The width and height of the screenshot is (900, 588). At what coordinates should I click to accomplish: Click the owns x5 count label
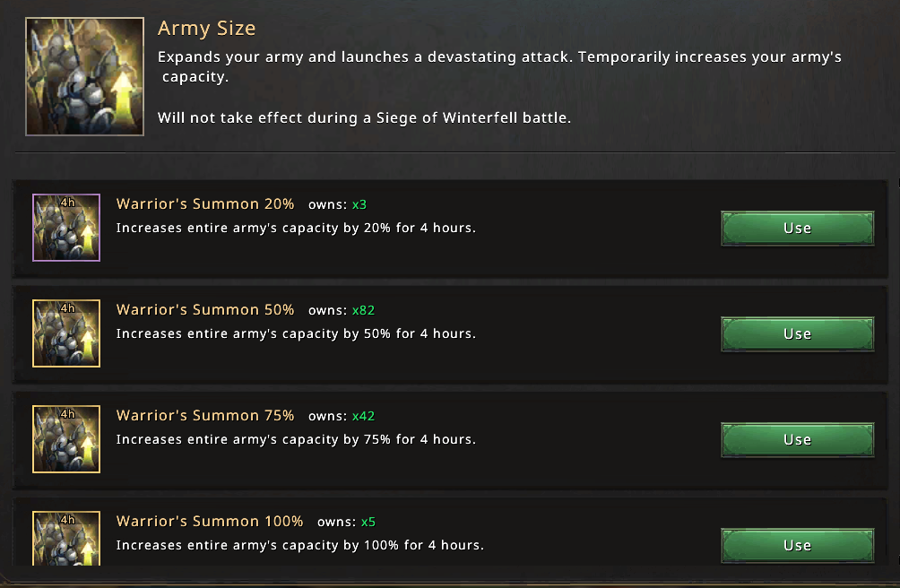coord(346,522)
